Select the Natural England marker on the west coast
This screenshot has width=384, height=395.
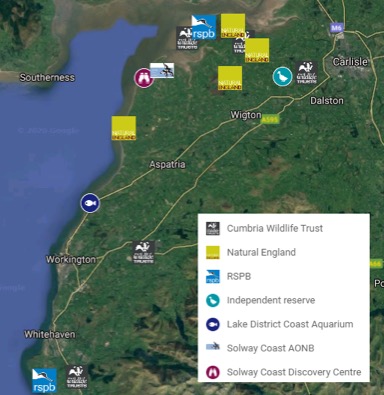pos(124,128)
